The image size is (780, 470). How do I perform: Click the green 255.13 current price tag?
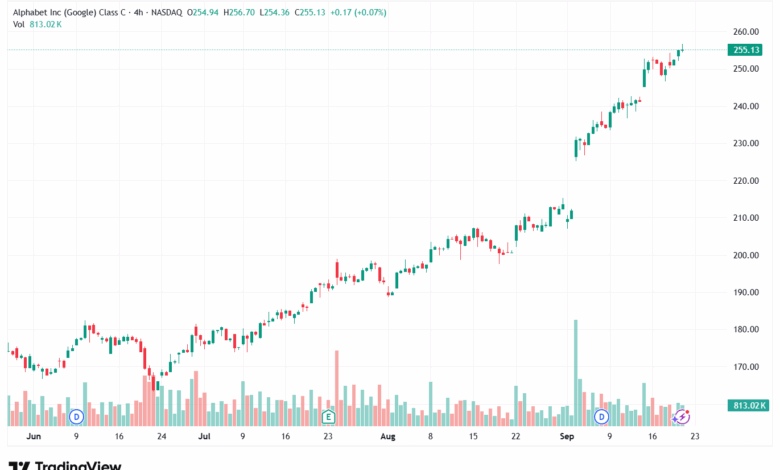point(747,50)
